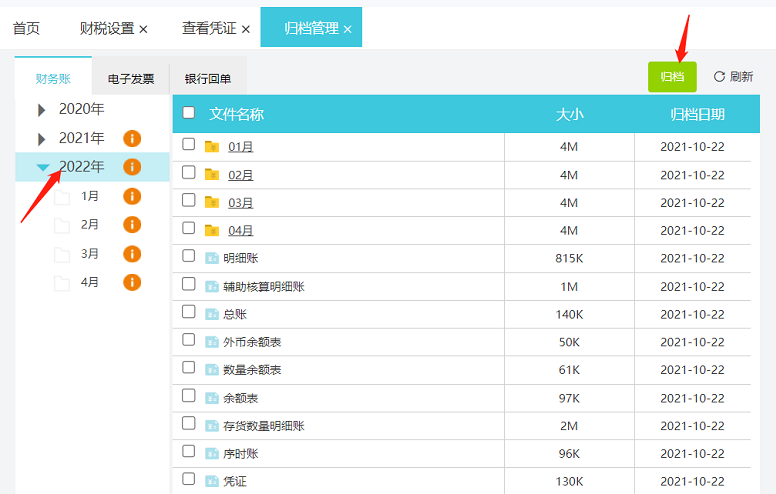Click the refresh icon labeled 刷新

pyautogui.click(x=719, y=76)
